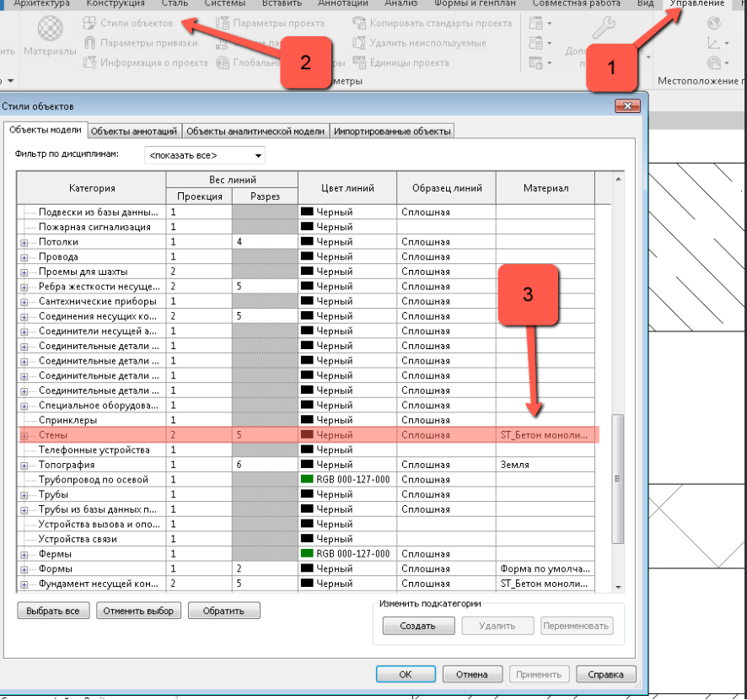747x700 pixels.
Task: Expand the Сантехнические приборы category
Action: click(24, 302)
